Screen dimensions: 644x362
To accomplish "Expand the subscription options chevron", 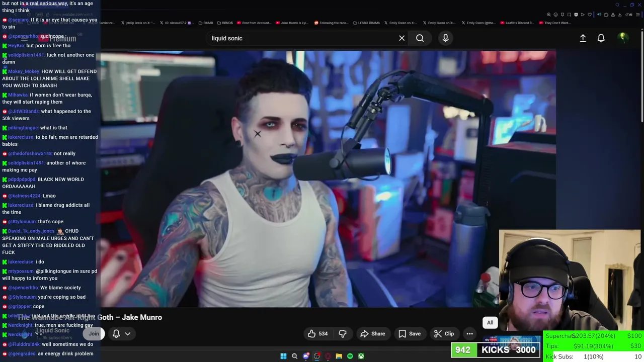I will click(128, 334).
